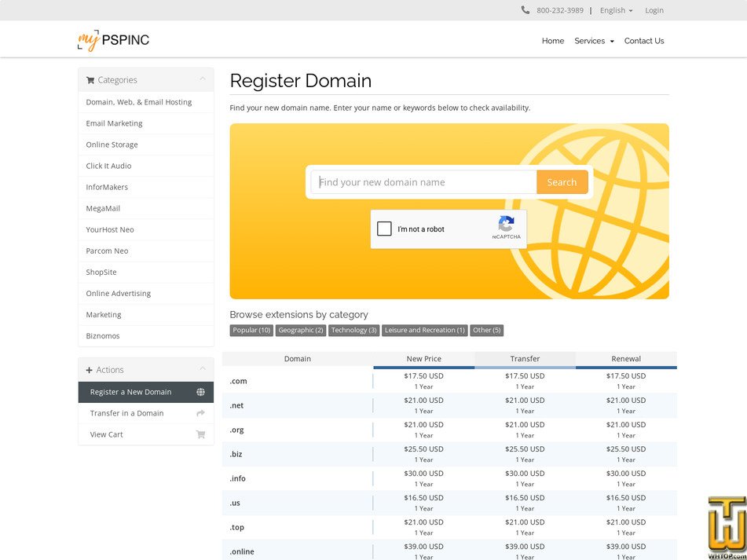
Task: Filter extensions by Technology (3)
Action: [x=354, y=330]
